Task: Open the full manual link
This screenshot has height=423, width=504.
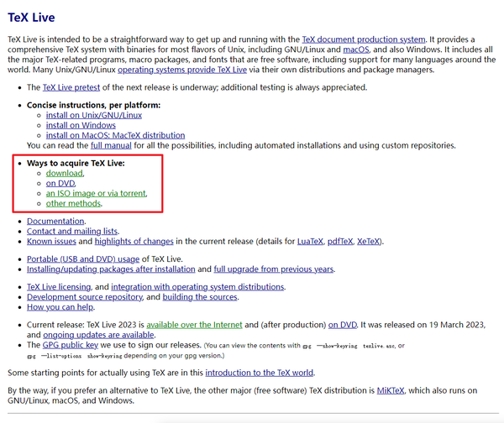Action: coord(111,145)
